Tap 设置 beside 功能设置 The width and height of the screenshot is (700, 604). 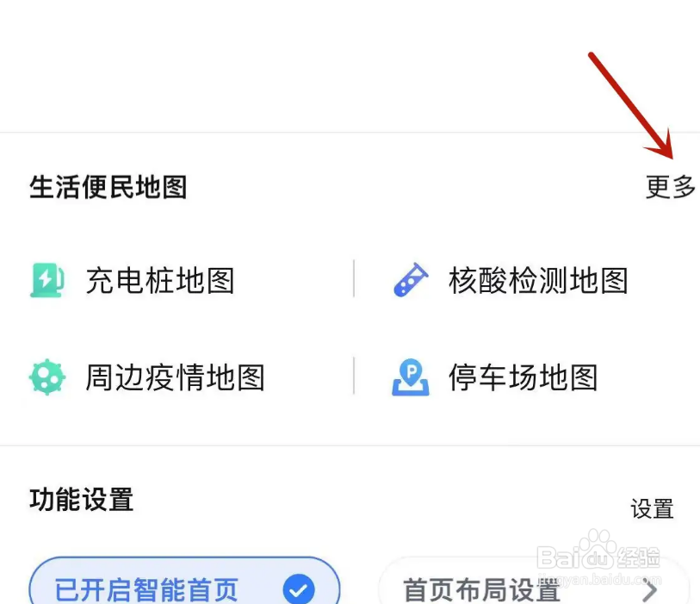(x=653, y=509)
